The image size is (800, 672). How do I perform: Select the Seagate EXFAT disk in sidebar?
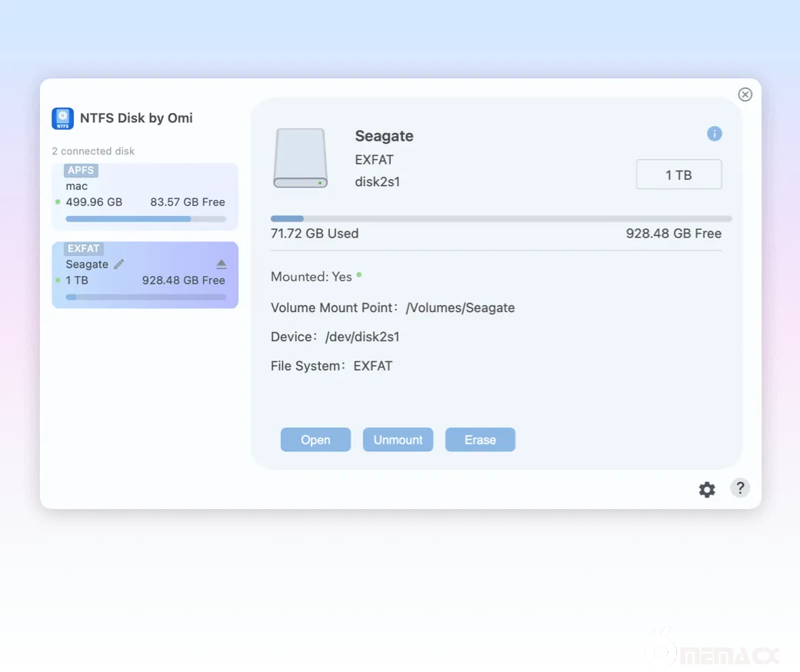(145, 275)
